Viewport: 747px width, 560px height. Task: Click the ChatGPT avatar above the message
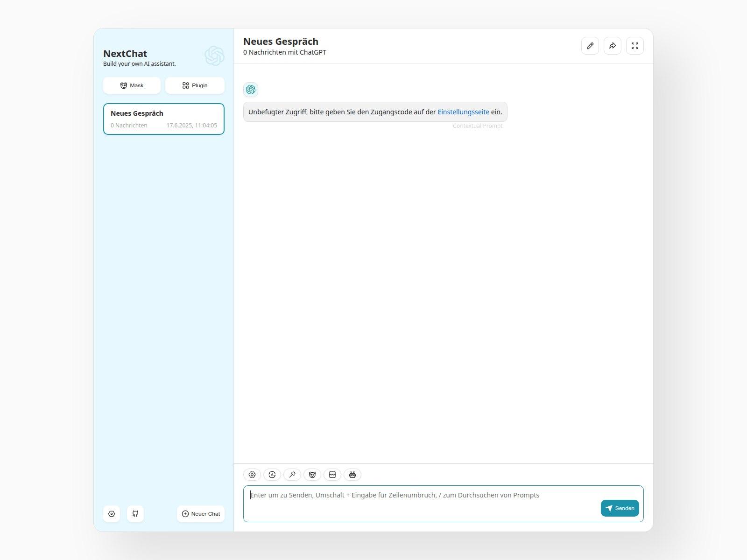[x=251, y=90]
